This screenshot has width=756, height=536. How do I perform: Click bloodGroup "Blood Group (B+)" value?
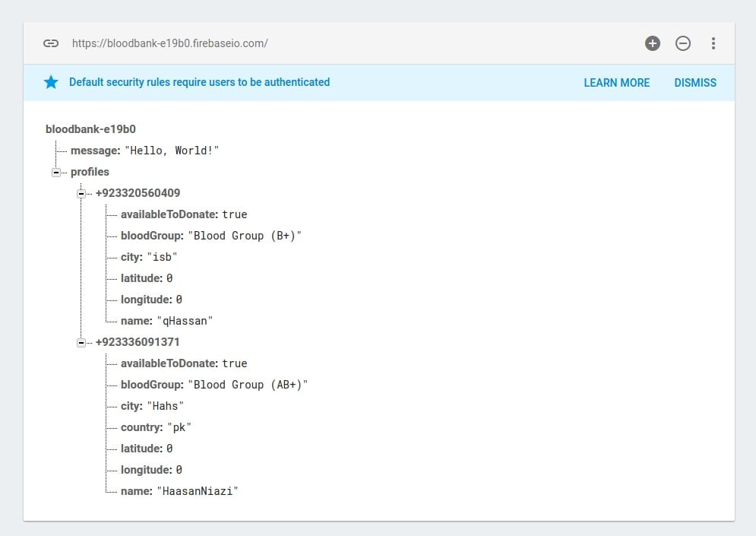click(245, 236)
